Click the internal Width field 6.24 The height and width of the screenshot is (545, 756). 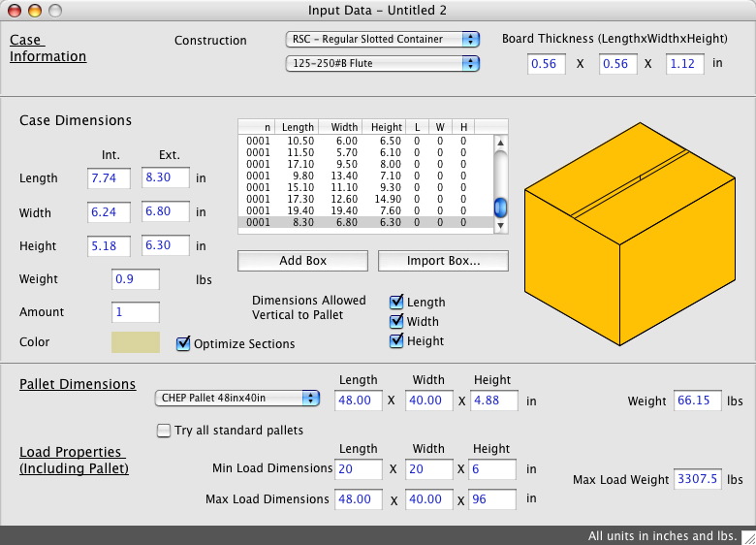point(109,212)
